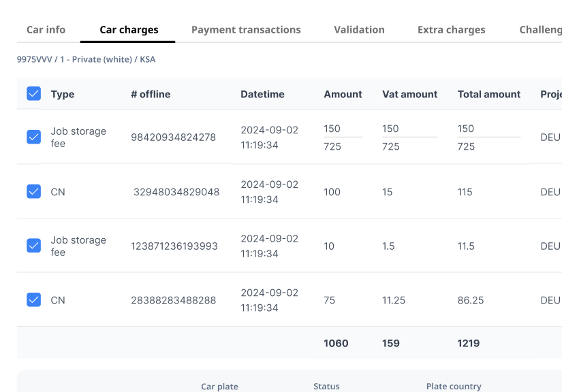Image resolution: width=562 pixels, height=392 pixels.
Task: Open the Payment transactions tab
Action: [x=246, y=30]
